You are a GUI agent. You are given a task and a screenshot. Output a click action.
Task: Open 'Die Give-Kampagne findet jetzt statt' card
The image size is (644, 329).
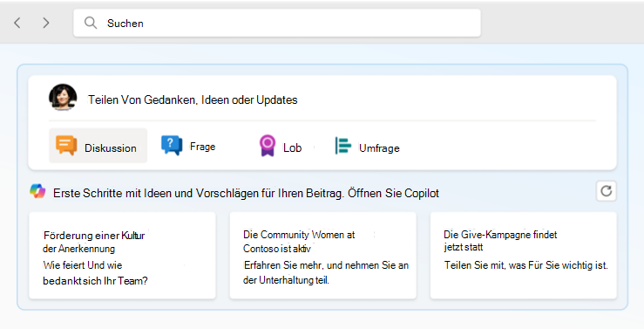523,256
